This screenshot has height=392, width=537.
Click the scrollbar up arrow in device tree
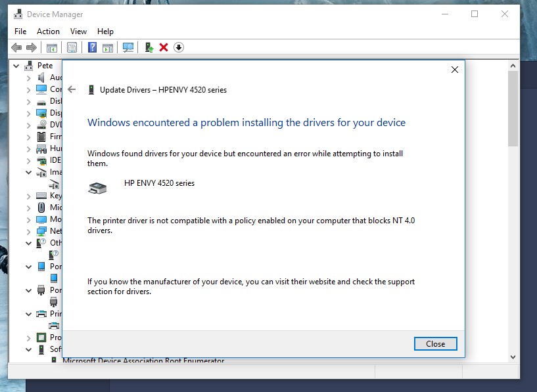[x=513, y=66]
